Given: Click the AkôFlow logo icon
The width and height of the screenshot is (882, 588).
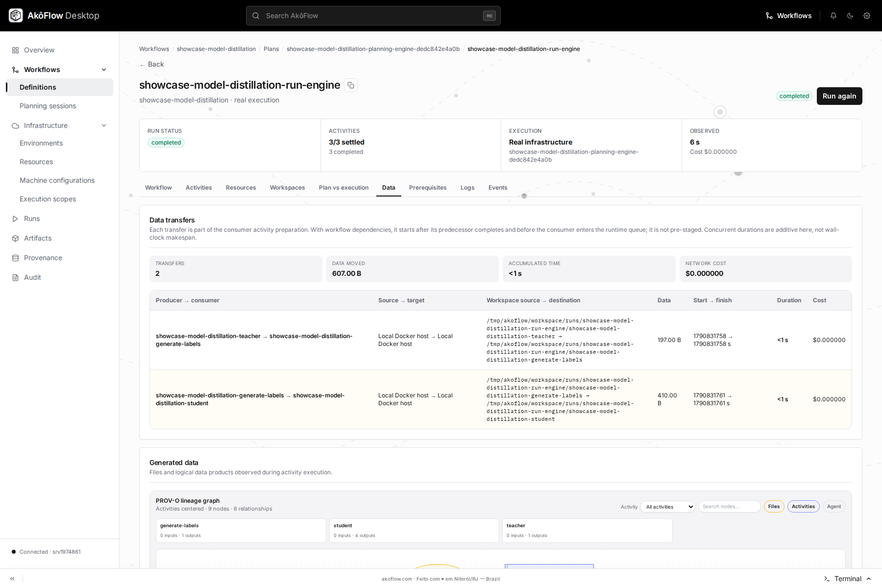Looking at the screenshot, I should click(16, 16).
